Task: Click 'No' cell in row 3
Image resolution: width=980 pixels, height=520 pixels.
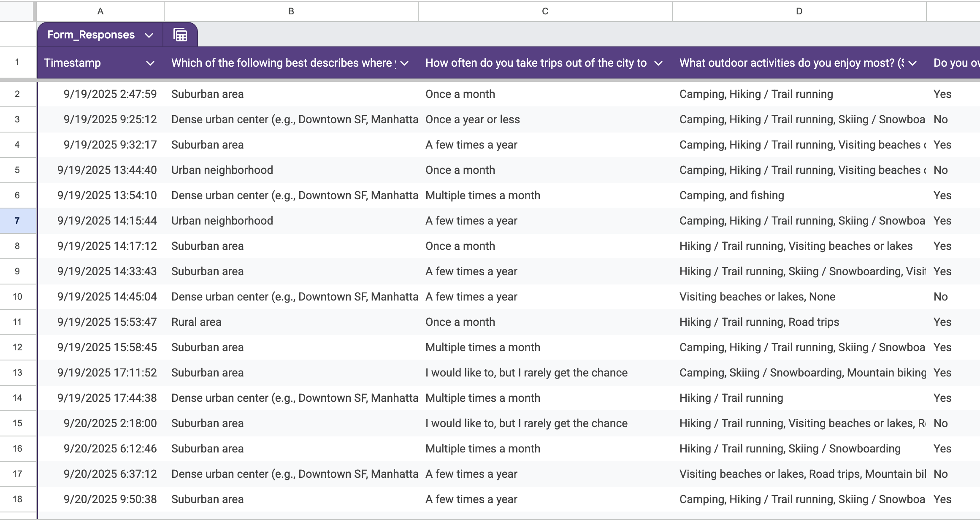Action: coord(953,119)
